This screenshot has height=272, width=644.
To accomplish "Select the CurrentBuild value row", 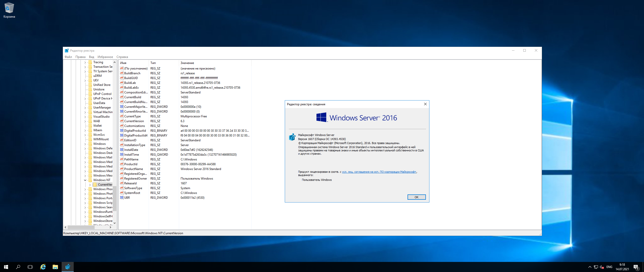I will (x=185, y=97).
